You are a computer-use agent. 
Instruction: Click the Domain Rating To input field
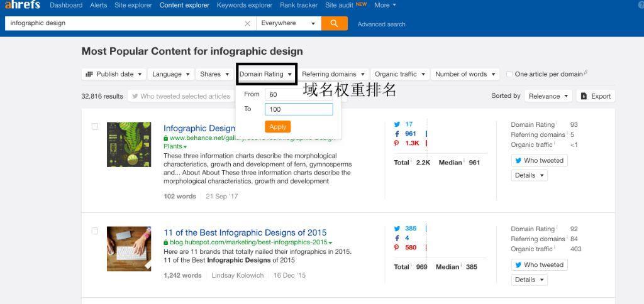[299, 109]
